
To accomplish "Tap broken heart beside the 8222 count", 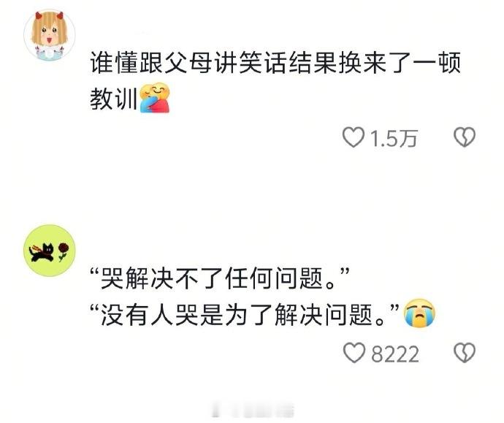I will coord(465,353).
